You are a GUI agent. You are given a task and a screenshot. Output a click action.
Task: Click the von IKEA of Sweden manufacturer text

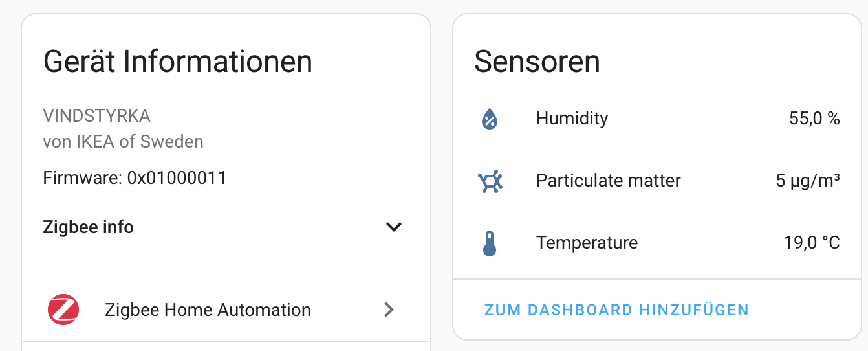point(123,141)
